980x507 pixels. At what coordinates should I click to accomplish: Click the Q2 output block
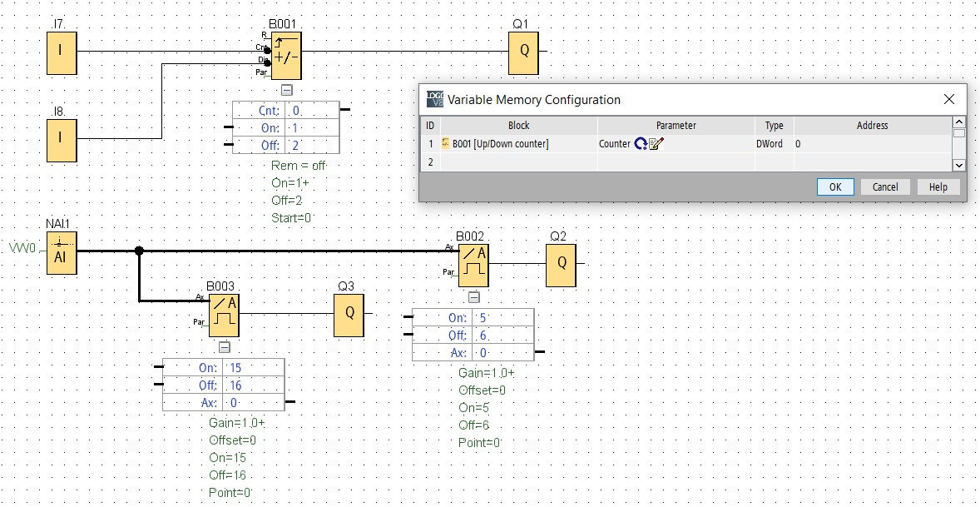[x=562, y=265]
